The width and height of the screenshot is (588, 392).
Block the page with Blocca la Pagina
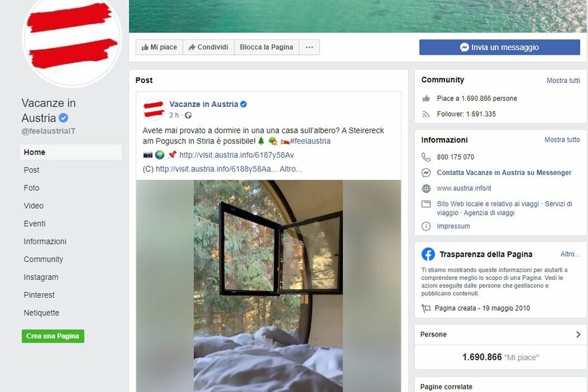pos(267,47)
